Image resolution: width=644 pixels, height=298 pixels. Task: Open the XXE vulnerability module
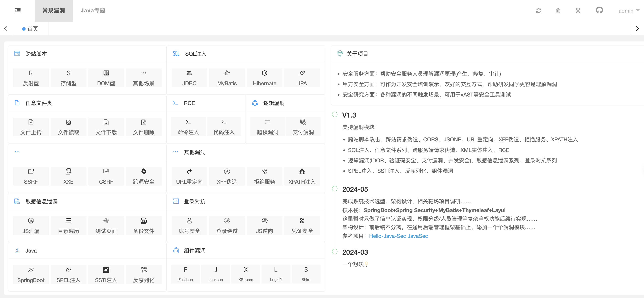68,176
